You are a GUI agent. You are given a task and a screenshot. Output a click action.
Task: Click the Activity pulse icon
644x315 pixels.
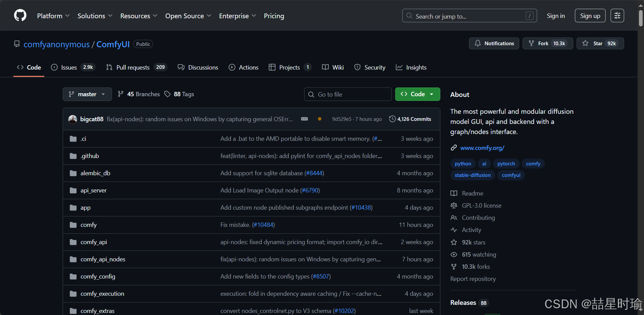click(x=454, y=230)
